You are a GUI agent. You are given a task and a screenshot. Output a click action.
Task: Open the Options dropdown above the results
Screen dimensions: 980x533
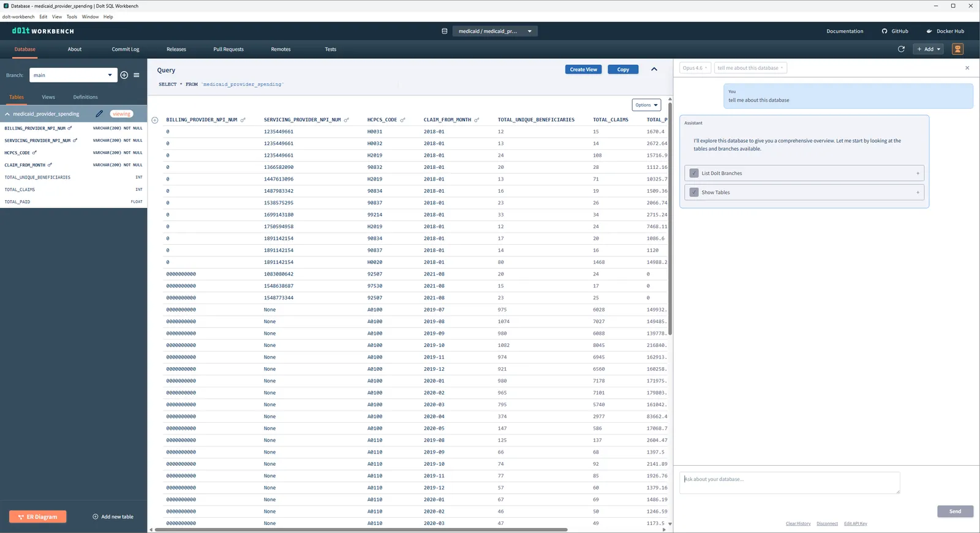click(x=646, y=105)
